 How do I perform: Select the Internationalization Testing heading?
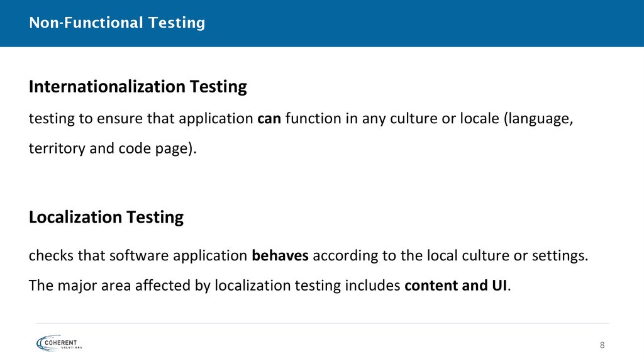coord(138,87)
